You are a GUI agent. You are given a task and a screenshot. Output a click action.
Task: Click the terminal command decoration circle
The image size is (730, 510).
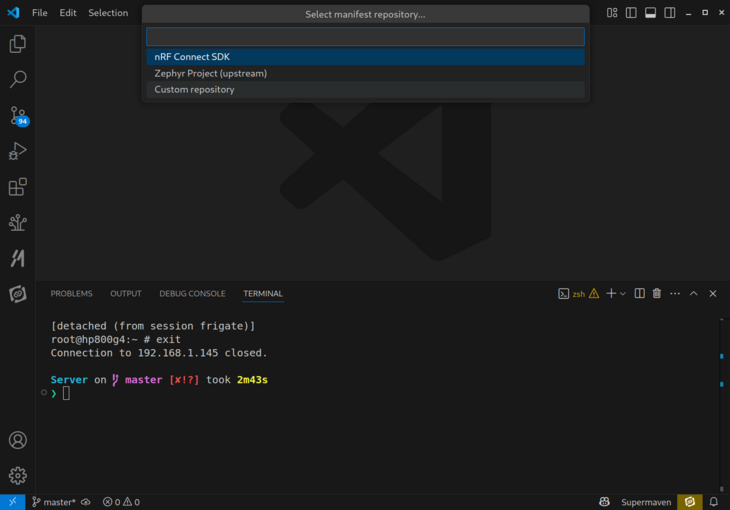44,393
